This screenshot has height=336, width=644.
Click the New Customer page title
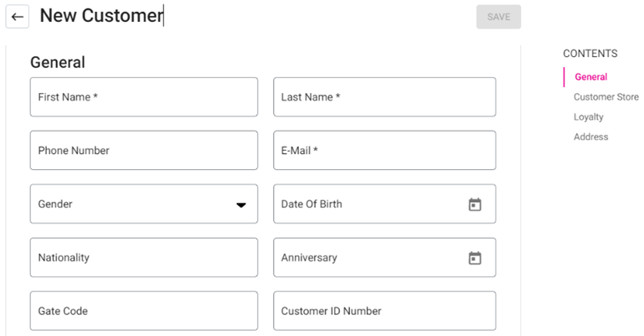point(101,16)
